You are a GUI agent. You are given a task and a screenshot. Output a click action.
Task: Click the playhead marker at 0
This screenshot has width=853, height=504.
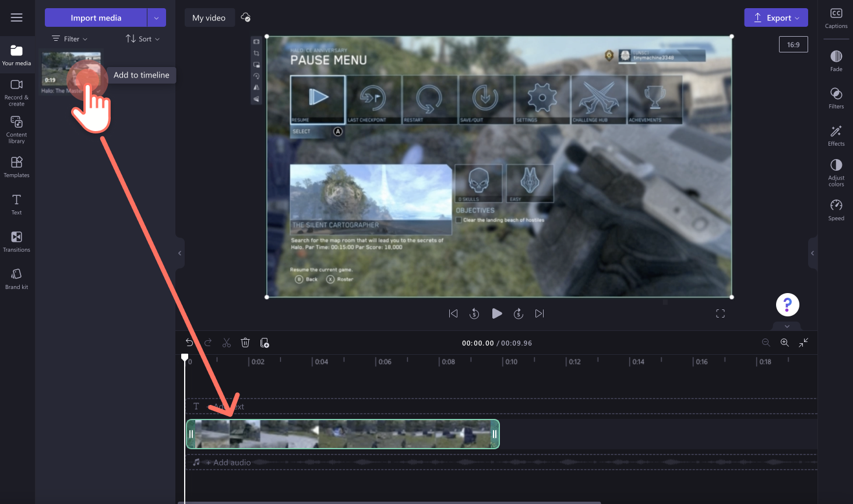tap(185, 357)
